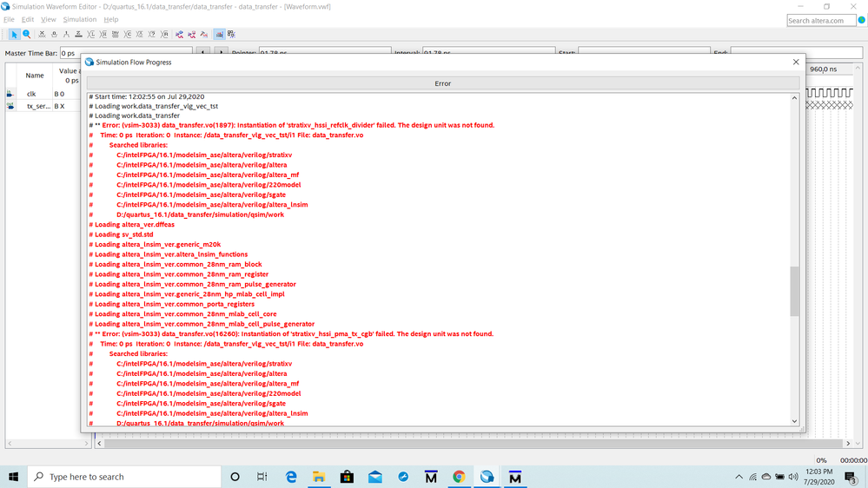Toggle Snap to Transition toolbar icon
The image size is (868, 488).
click(x=231, y=35)
